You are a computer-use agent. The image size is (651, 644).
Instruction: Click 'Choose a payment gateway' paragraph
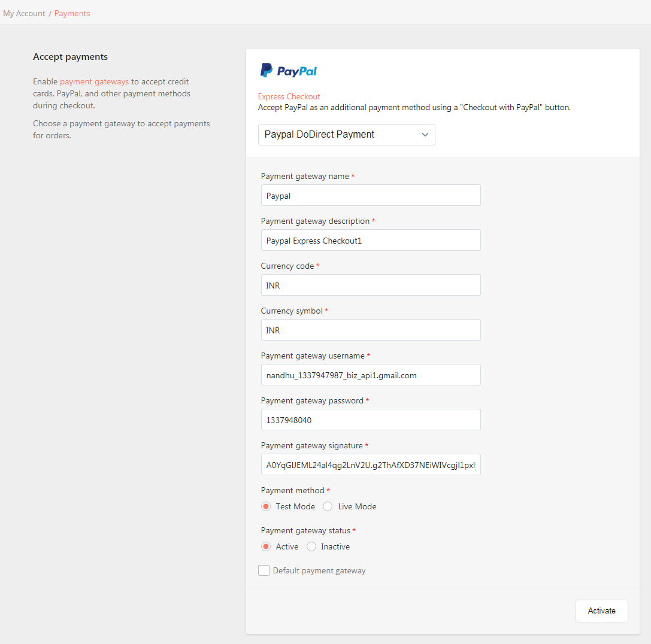click(x=121, y=129)
